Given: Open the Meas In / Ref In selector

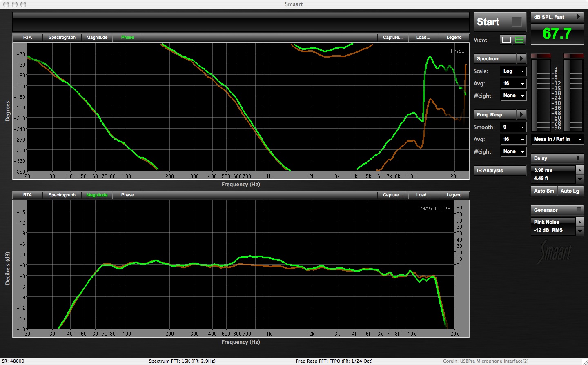Looking at the screenshot, I should click(557, 139).
